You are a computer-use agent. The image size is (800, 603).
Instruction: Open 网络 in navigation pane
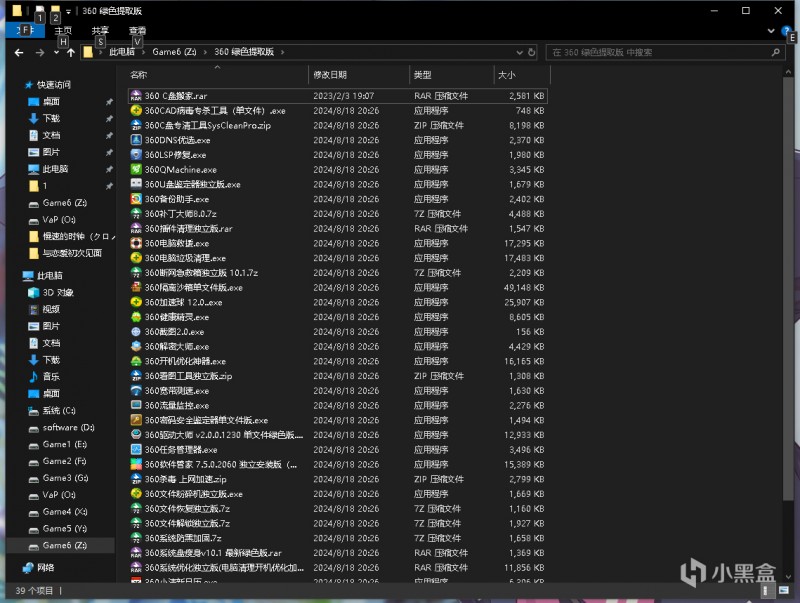coord(45,567)
